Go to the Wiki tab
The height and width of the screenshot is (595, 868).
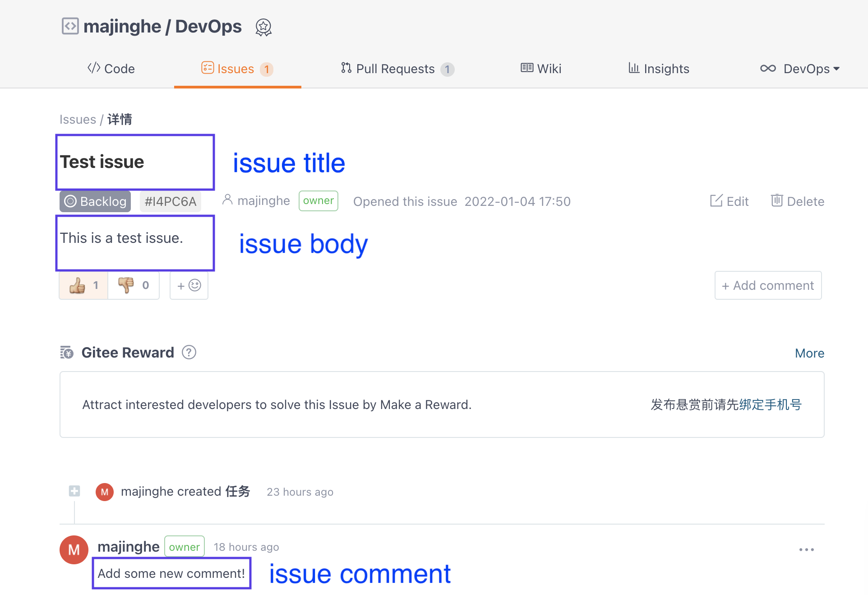[541, 69]
